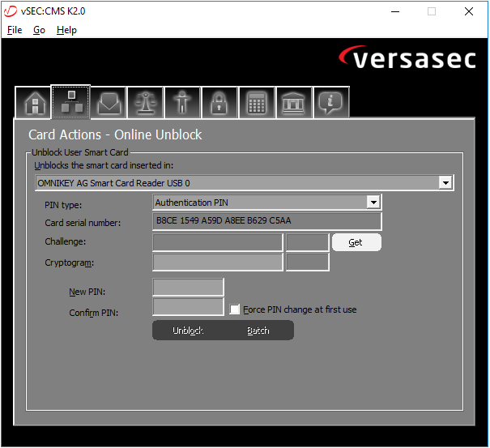Open the envelope mail tab icon

click(x=109, y=103)
